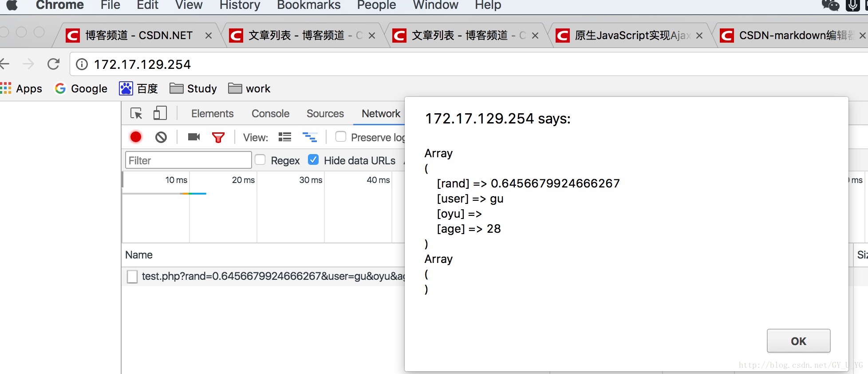
Task: Click the WeChat icon in the menu bar
Action: (x=830, y=5)
